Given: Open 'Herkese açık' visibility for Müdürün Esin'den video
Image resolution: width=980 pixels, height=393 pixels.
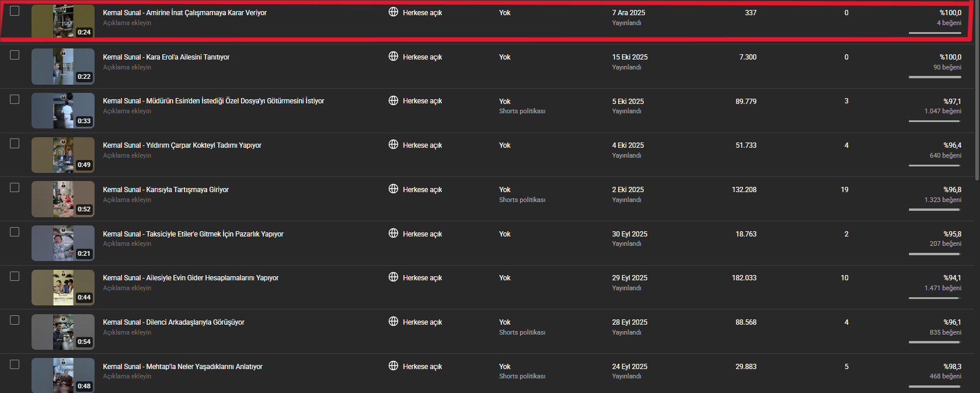Looking at the screenshot, I should (422, 101).
